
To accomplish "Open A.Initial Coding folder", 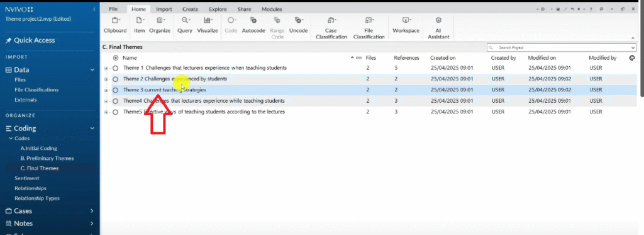I will 38,148.
